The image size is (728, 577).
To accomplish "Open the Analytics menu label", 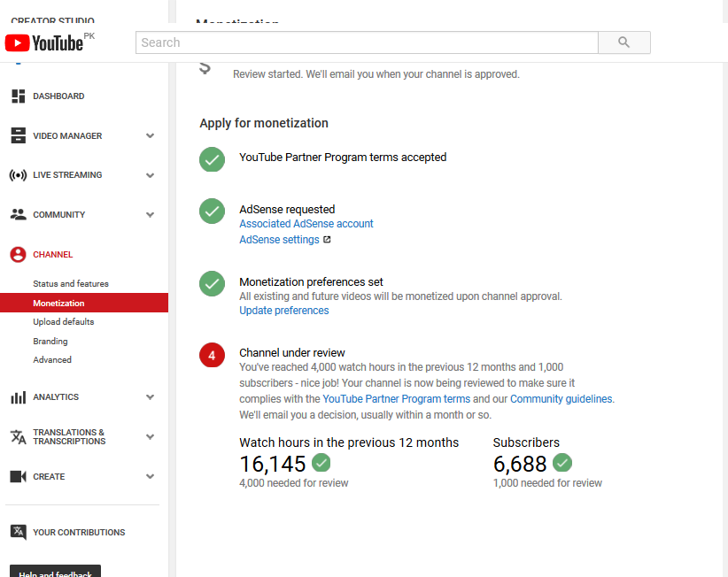I will [x=56, y=397].
